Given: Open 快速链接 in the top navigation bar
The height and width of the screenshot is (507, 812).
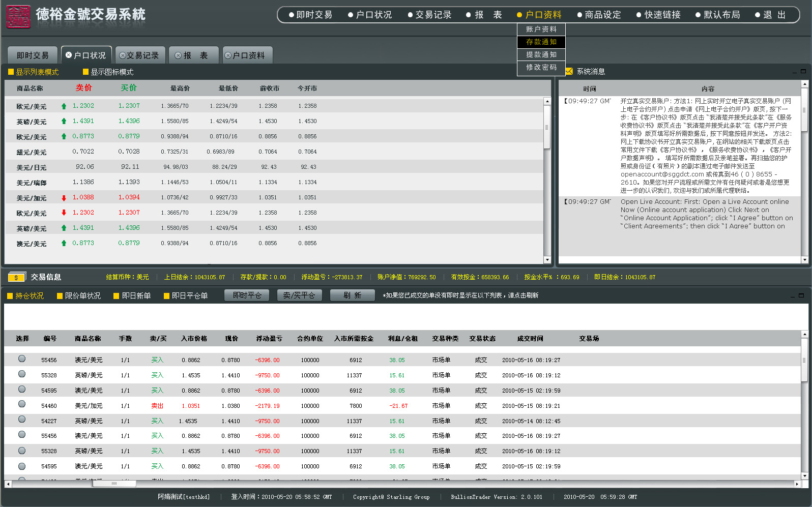Looking at the screenshot, I should [x=658, y=15].
